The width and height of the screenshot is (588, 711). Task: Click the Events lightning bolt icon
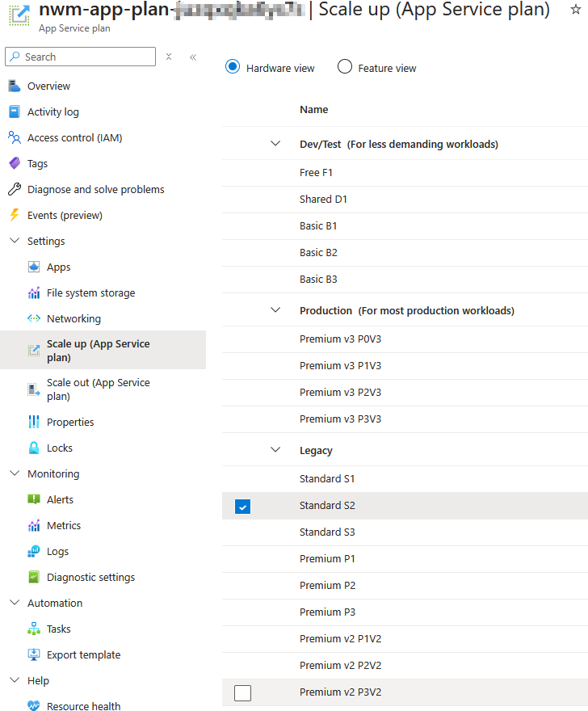pos(15,215)
